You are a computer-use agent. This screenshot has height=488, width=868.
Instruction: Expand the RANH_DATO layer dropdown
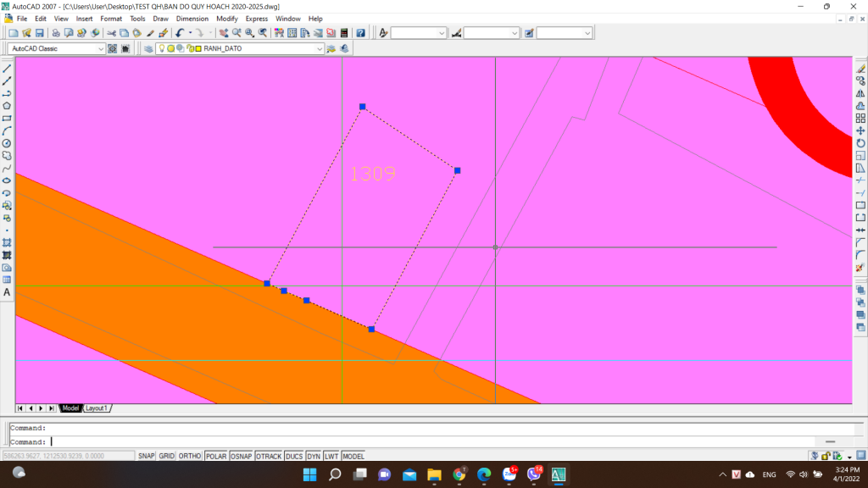click(320, 49)
